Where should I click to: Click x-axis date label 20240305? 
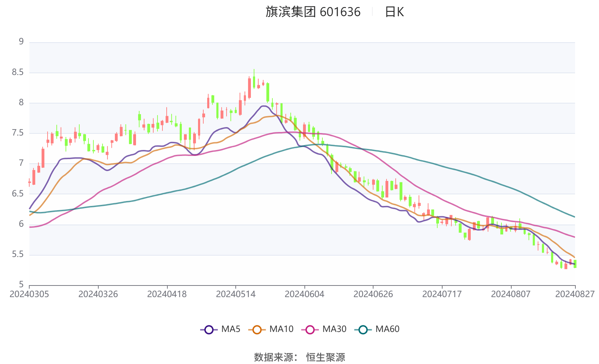click(29, 294)
